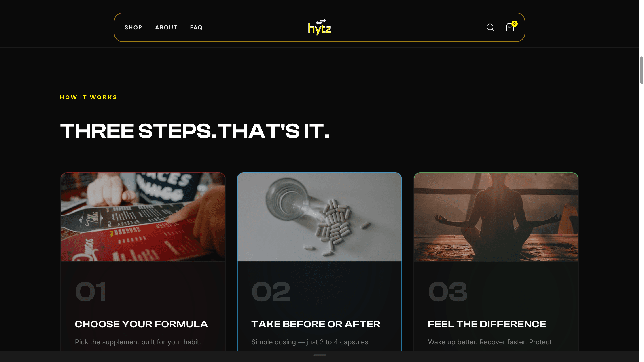Select the CHOOSE YOUR FORMULA heading

pyautogui.click(x=141, y=324)
